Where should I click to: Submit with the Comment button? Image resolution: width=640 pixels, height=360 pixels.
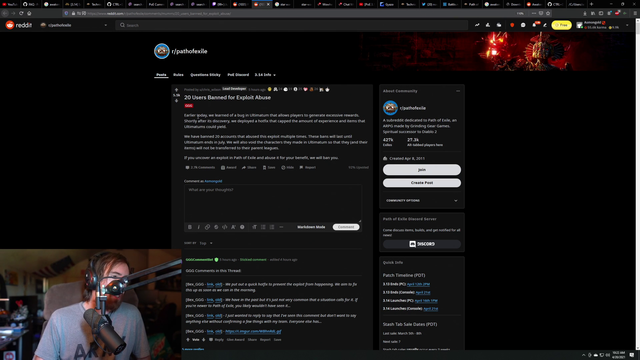[x=346, y=227]
